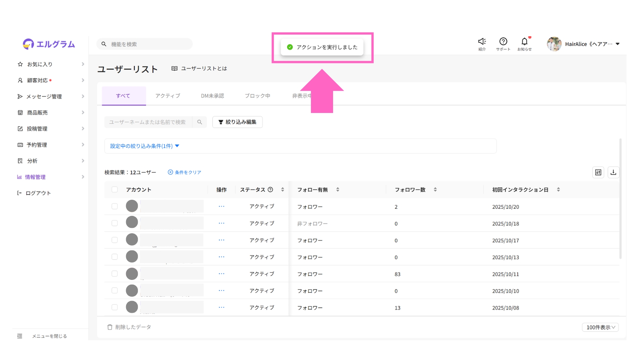Expand メッセージ管理 sidebar menu

50,97
